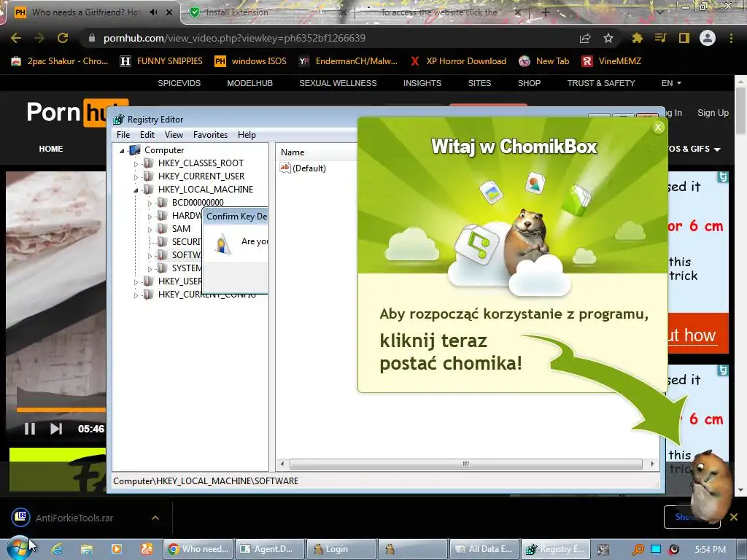This screenshot has width=747, height=560.
Task: Click the 5:54 PM taskbar clock
Action: pos(711,550)
